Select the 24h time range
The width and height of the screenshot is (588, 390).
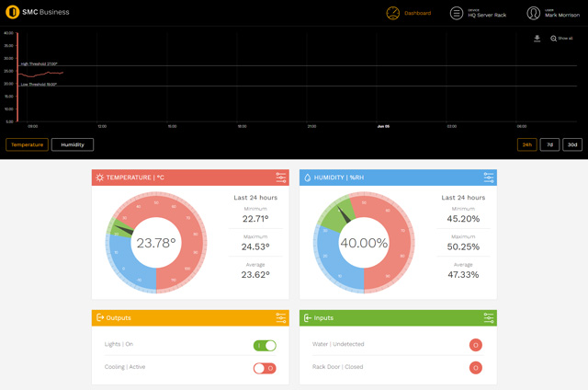coord(526,144)
